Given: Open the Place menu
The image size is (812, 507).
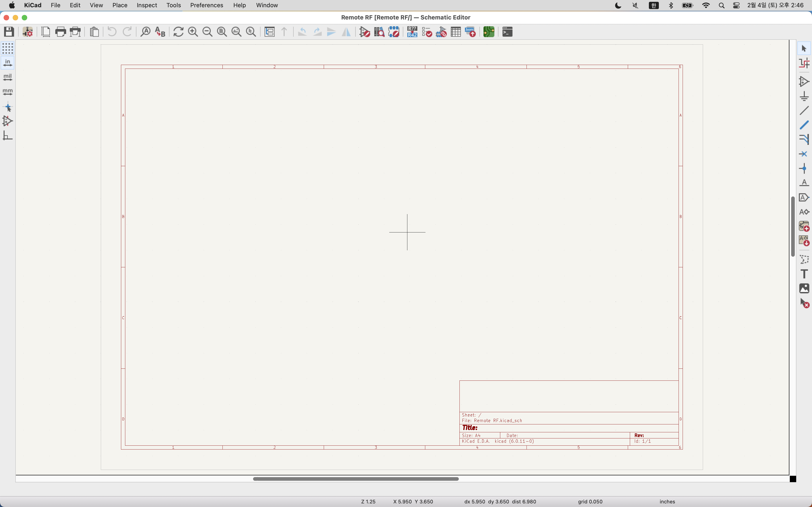Looking at the screenshot, I should click(x=120, y=5).
